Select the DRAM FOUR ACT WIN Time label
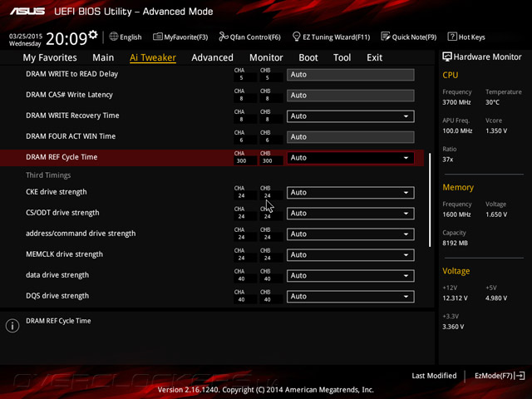 [71, 136]
